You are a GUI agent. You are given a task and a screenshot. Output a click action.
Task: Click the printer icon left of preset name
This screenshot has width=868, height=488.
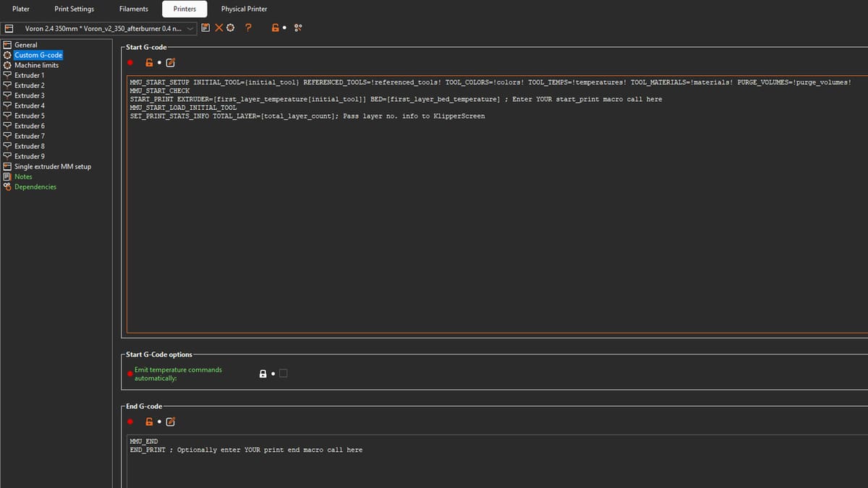[x=9, y=28]
